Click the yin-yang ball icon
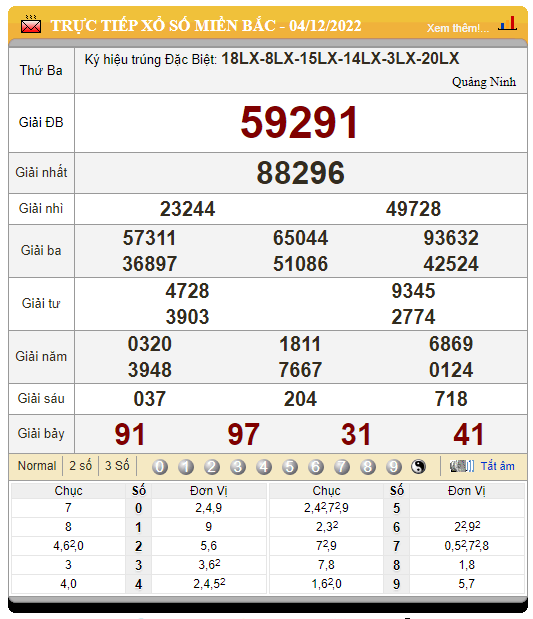This screenshot has height=619, width=533. click(x=419, y=467)
